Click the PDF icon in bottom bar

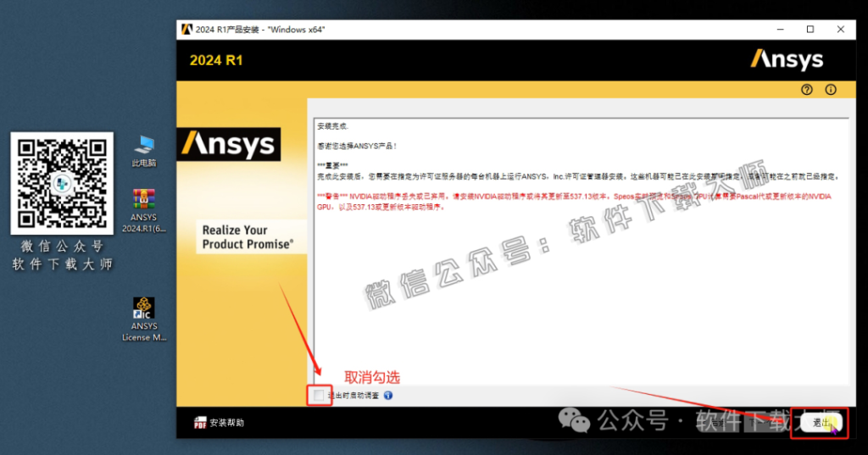200,423
